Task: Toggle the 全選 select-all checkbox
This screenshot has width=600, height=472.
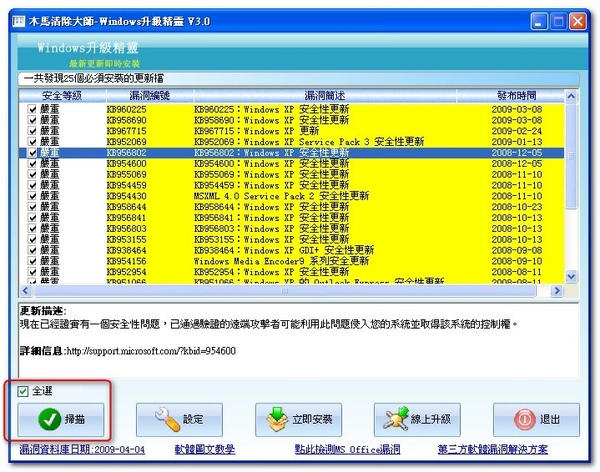Action: click(x=23, y=391)
